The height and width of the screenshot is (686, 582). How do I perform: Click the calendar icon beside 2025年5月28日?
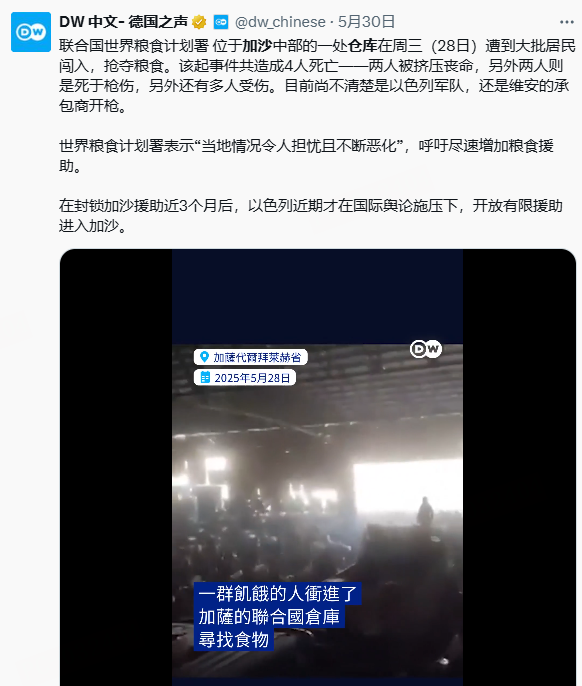coord(205,377)
